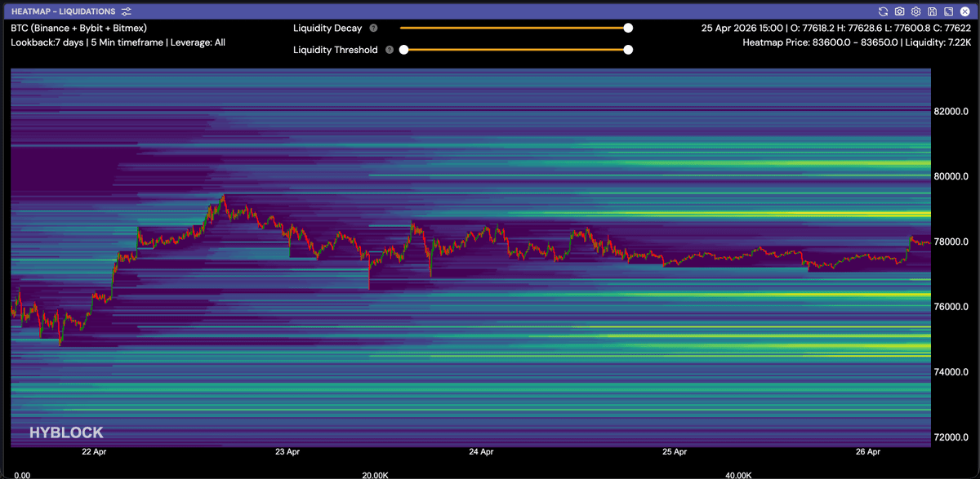Click the Heatmap - Liquidations panel title
This screenshot has width=980, height=479.
point(63,11)
